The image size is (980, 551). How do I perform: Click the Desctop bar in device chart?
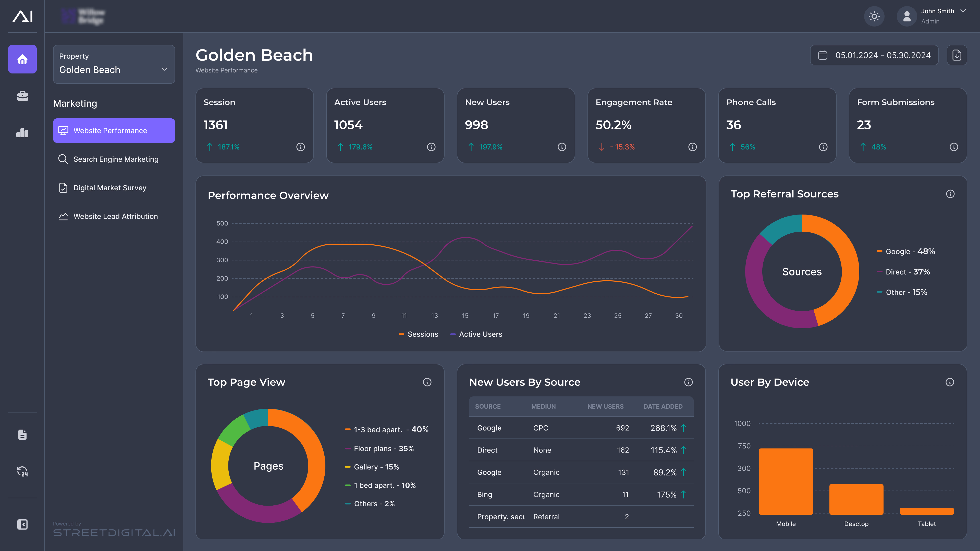click(856, 499)
